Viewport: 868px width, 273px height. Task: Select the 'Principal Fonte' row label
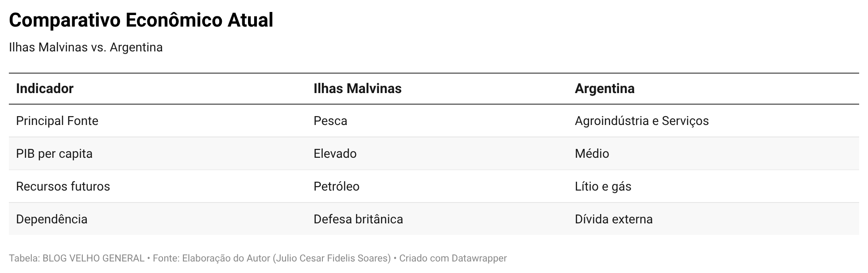point(57,121)
